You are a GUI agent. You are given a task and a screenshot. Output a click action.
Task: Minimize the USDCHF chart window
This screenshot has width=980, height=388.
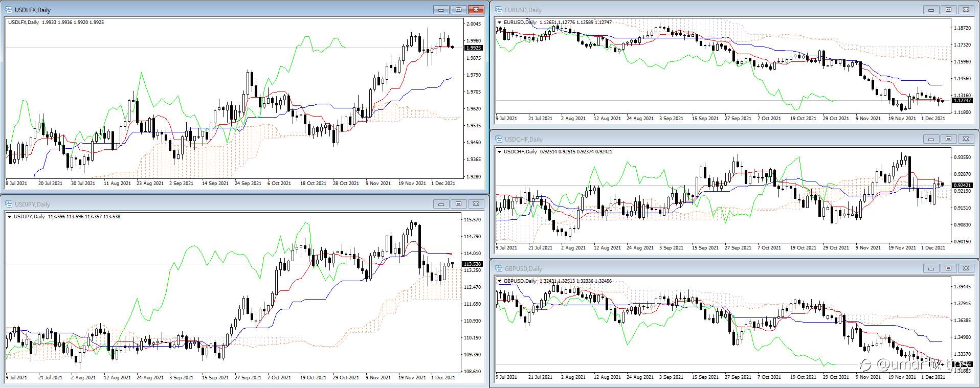(x=931, y=139)
